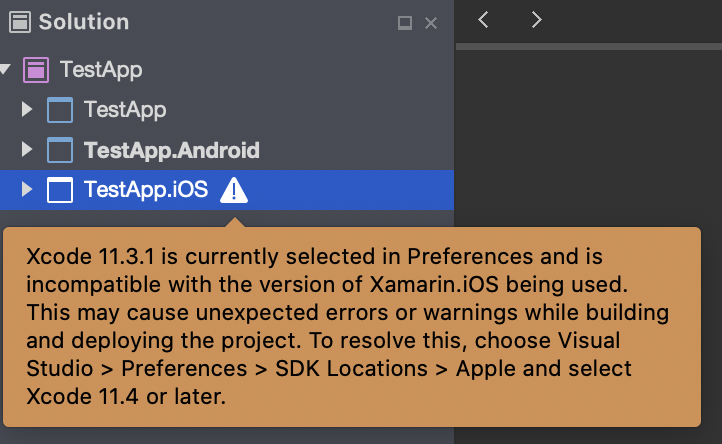Maximize the Solution pad with square icon
Viewport: 722px width, 444px height.
405,23
